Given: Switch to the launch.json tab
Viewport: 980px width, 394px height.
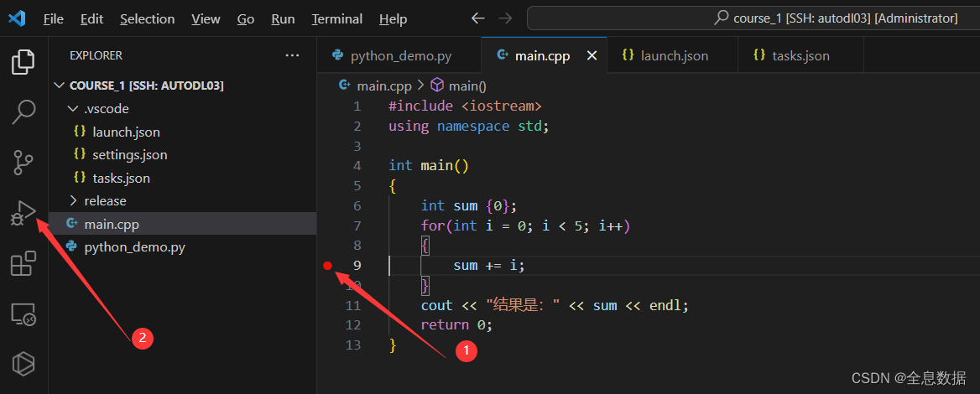Looking at the screenshot, I should coord(673,55).
